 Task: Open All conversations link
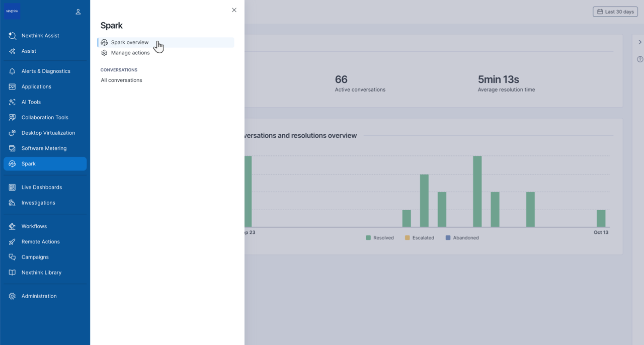click(x=121, y=80)
